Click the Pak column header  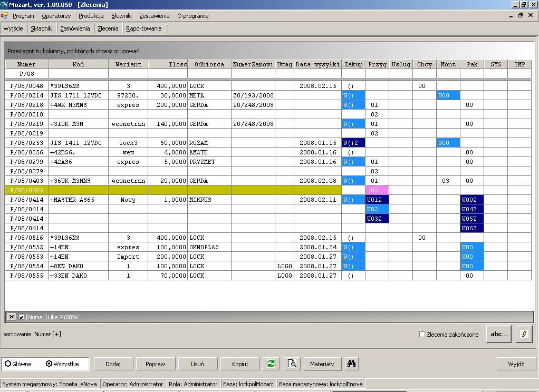pyautogui.click(x=472, y=64)
